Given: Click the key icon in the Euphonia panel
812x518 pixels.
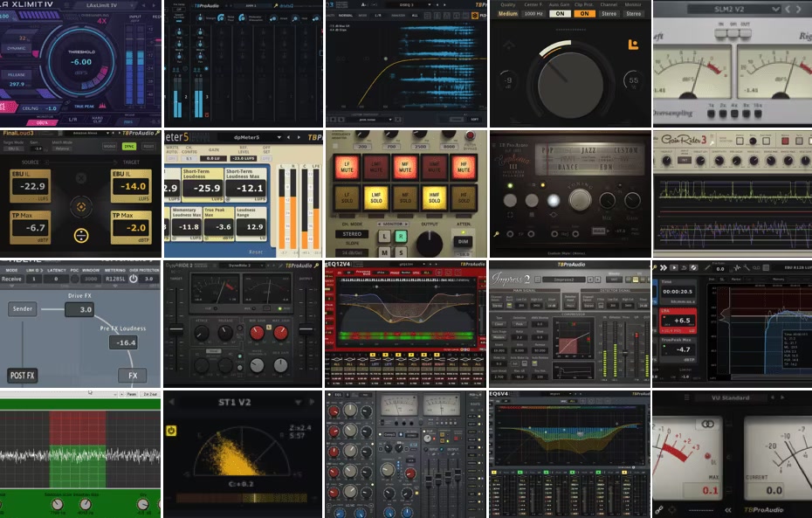Looking at the screenshot, I should click(496, 234).
